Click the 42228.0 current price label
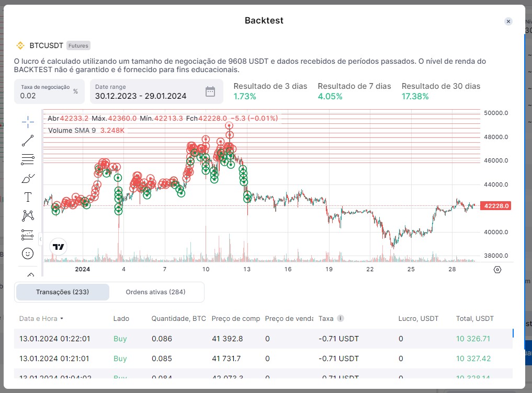 tap(494, 206)
